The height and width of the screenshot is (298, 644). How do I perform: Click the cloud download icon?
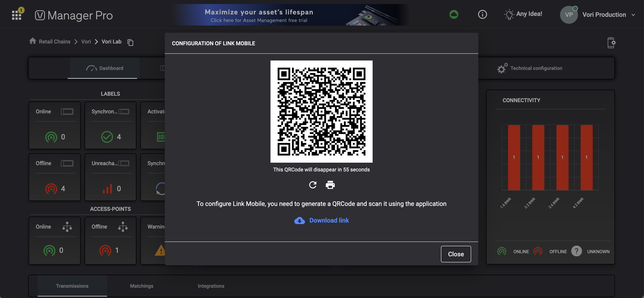[x=299, y=220]
